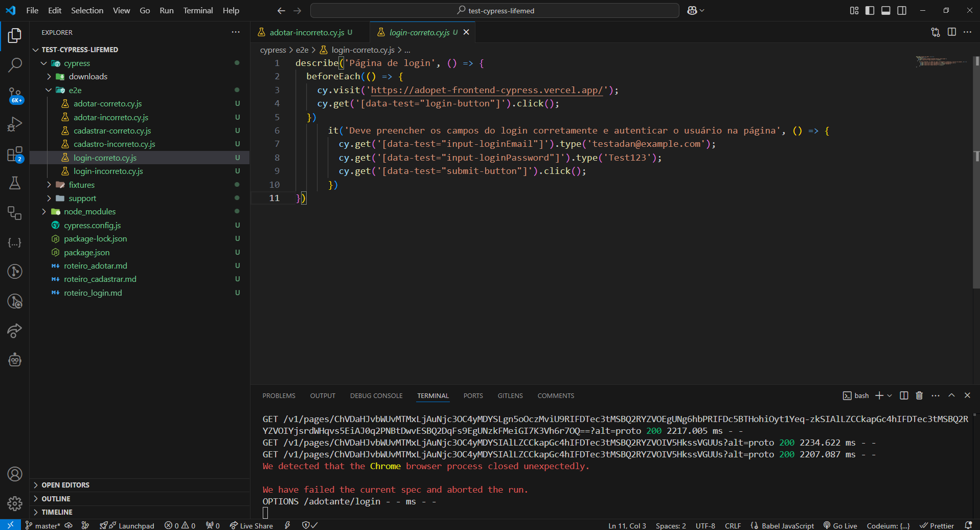Switch to the GITLENS panel tab

point(510,396)
